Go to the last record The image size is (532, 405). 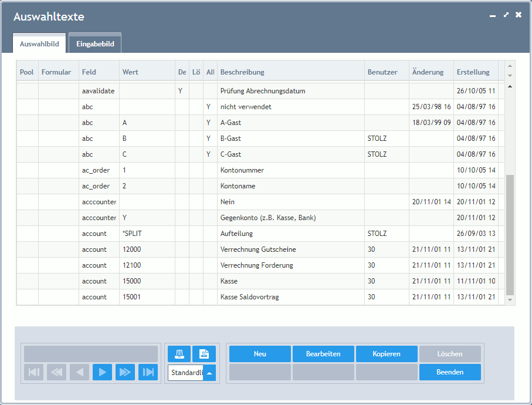coord(148,372)
